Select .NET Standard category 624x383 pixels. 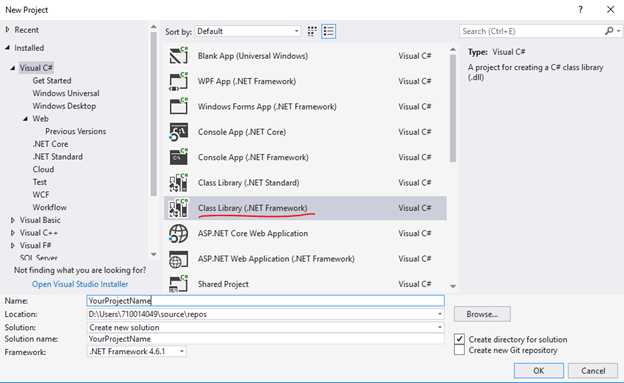[58, 157]
